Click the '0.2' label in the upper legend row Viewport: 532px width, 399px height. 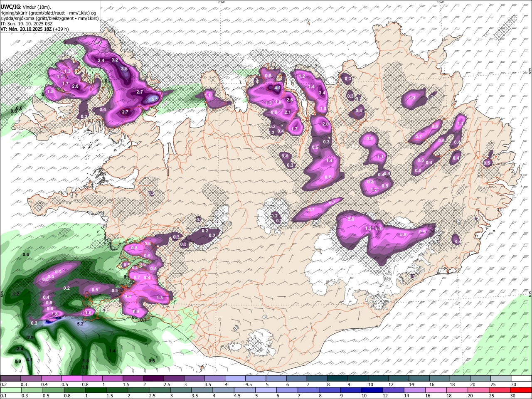coord(3,384)
